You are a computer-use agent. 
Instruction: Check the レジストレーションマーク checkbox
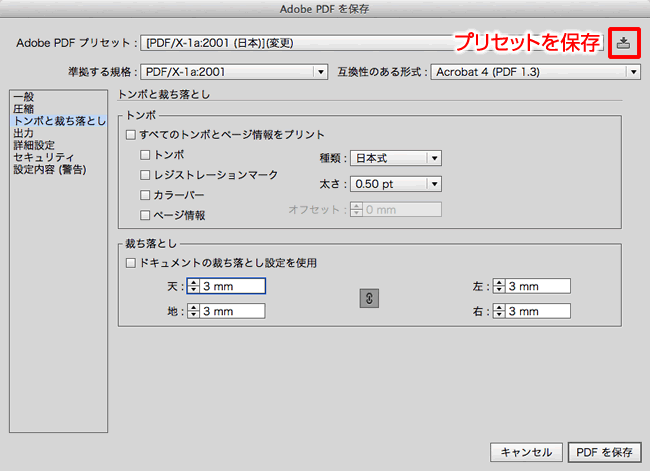tap(145, 175)
